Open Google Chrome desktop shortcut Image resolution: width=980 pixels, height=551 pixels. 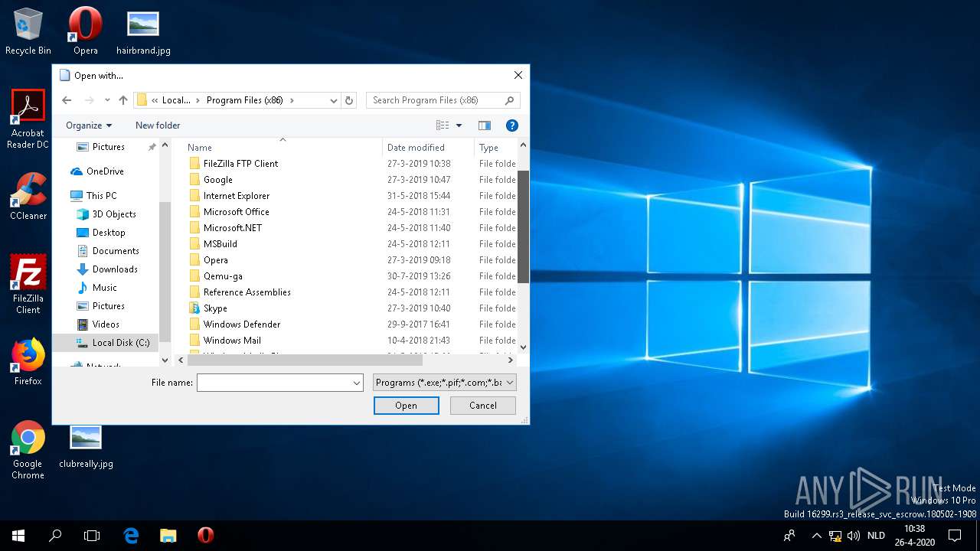tap(28, 450)
